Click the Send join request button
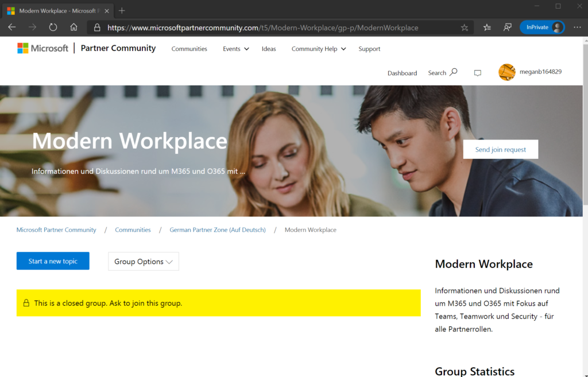The height and width of the screenshot is (377, 588). (501, 150)
